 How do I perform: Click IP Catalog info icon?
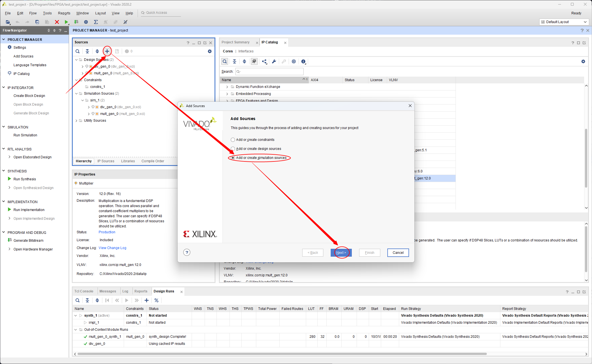coord(303,61)
